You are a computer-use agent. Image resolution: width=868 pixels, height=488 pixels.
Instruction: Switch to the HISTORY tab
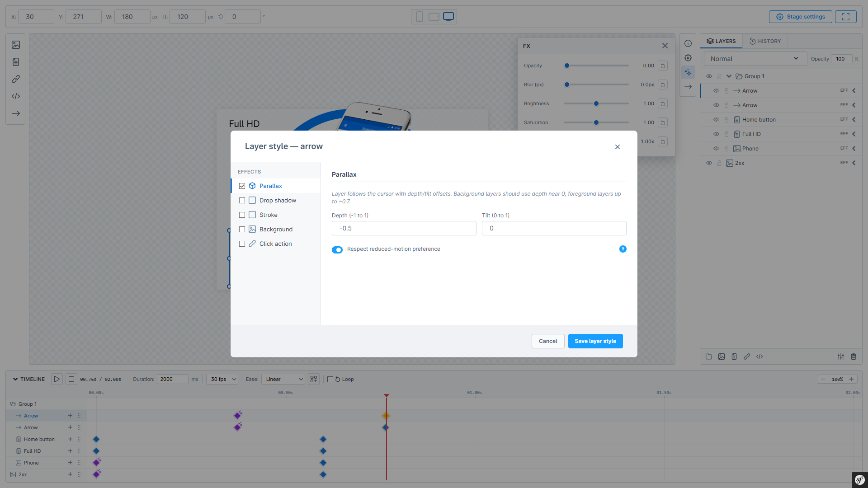pos(765,41)
